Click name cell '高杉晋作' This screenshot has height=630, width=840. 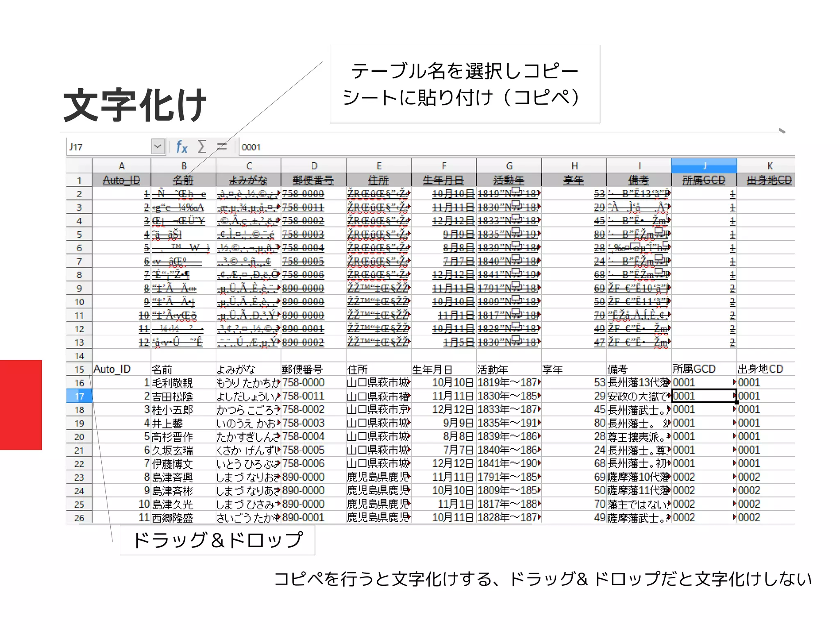click(x=183, y=437)
